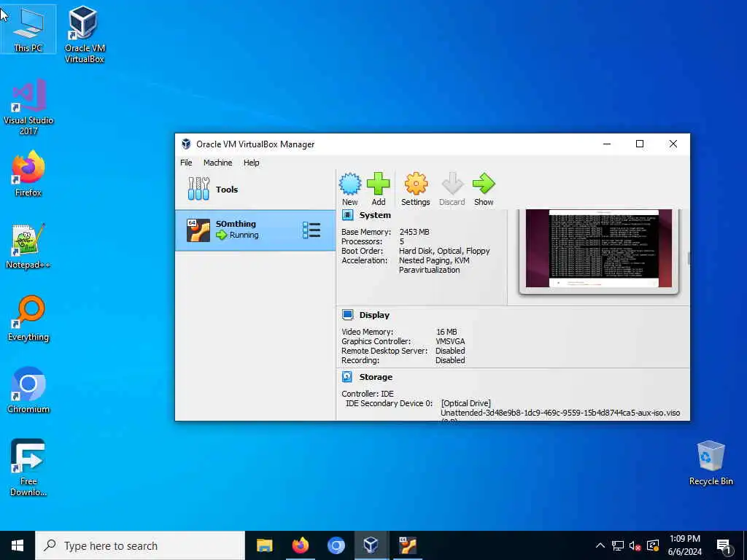Click the Storage section disk icon
Screen dimensions: 747x560
(x=347, y=377)
